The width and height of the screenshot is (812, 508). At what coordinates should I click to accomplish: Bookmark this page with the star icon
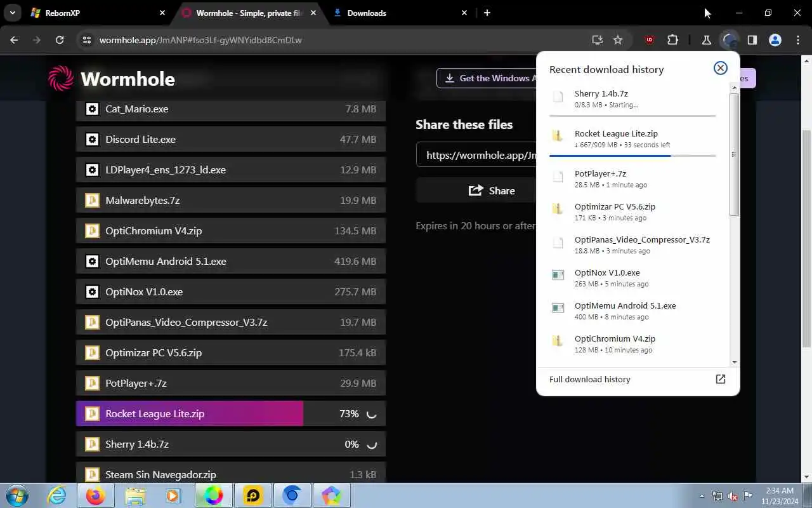[x=618, y=40]
